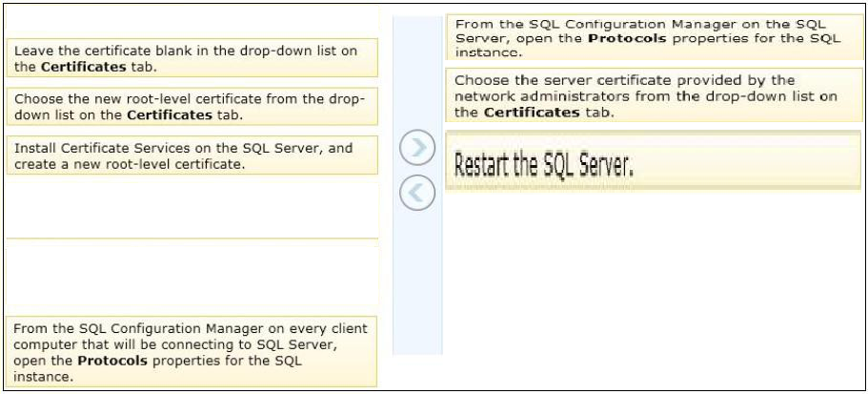Click the light-blue divider column below the arrows

[x=417, y=282]
